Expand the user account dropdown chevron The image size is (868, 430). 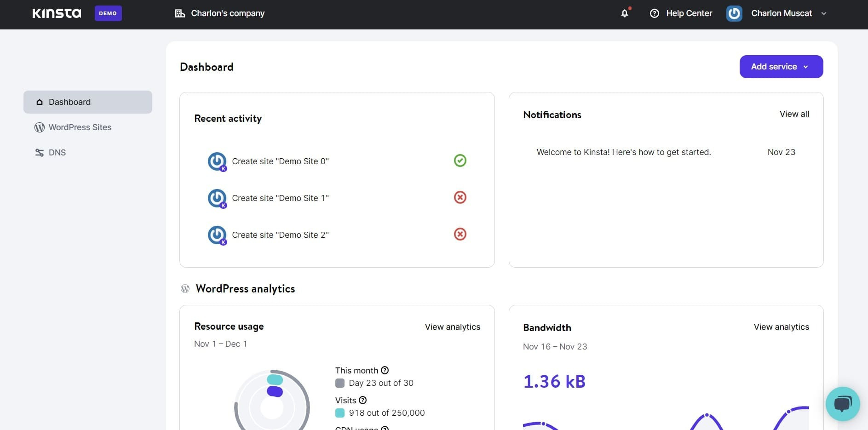coord(824,14)
